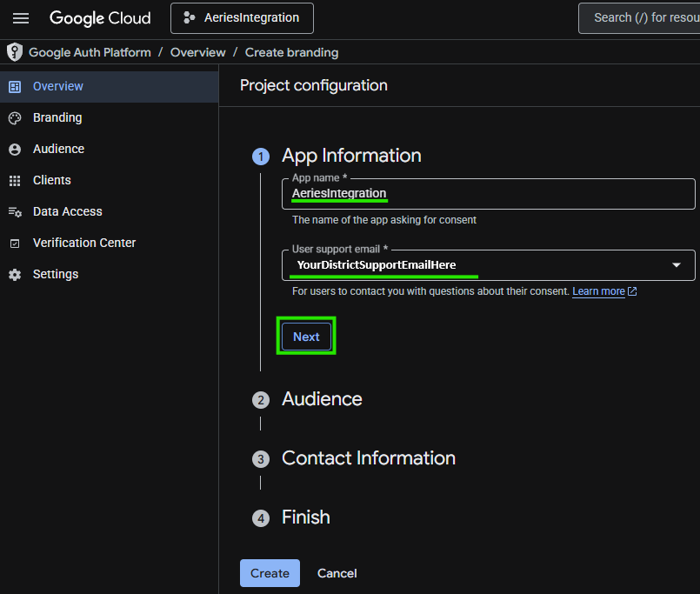Expand step 4 Finish section
Viewport: 700px width, 594px height.
pos(306,517)
